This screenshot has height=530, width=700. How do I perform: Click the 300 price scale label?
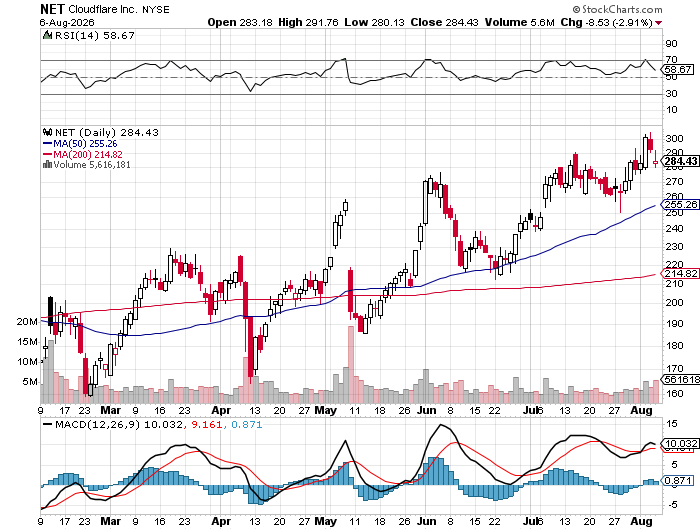click(674, 138)
